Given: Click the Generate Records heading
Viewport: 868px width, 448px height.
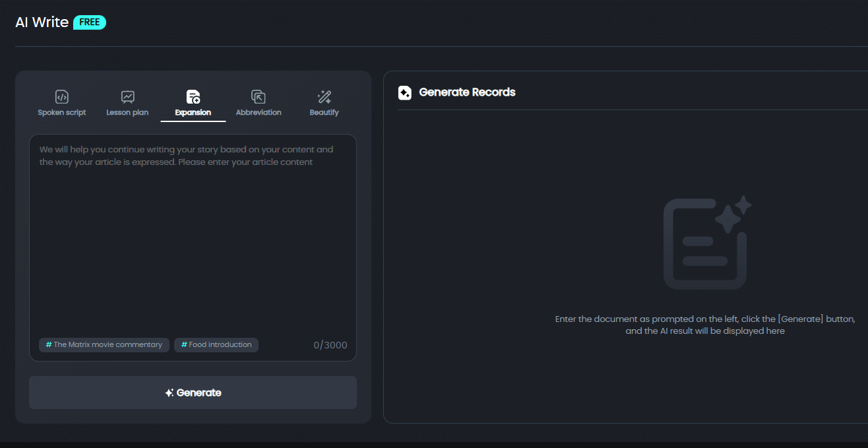Looking at the screenshot, I should point(467,92).
